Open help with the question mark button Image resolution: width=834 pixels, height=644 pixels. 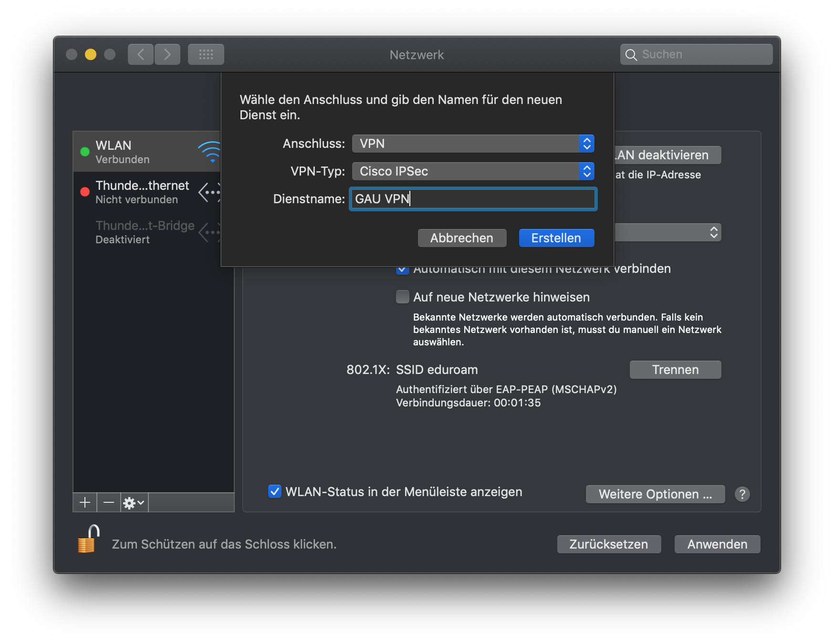click(x=742, y=494)
